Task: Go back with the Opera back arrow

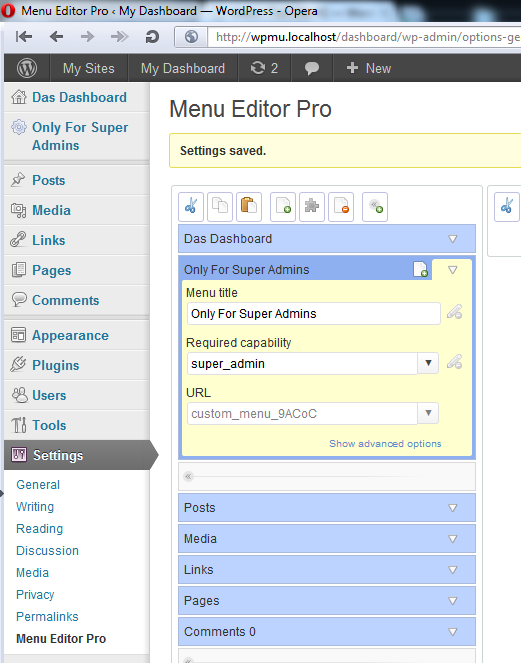Action: 56,37
